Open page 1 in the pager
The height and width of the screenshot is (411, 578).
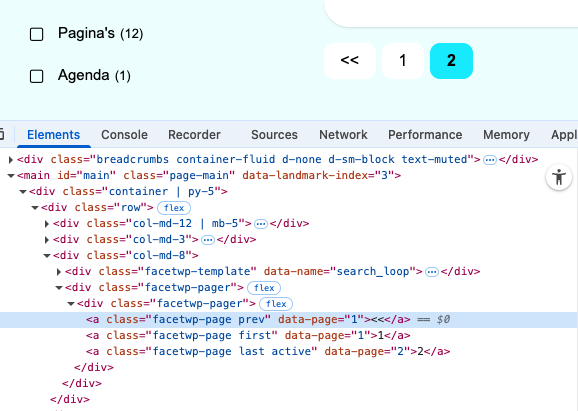403,61
